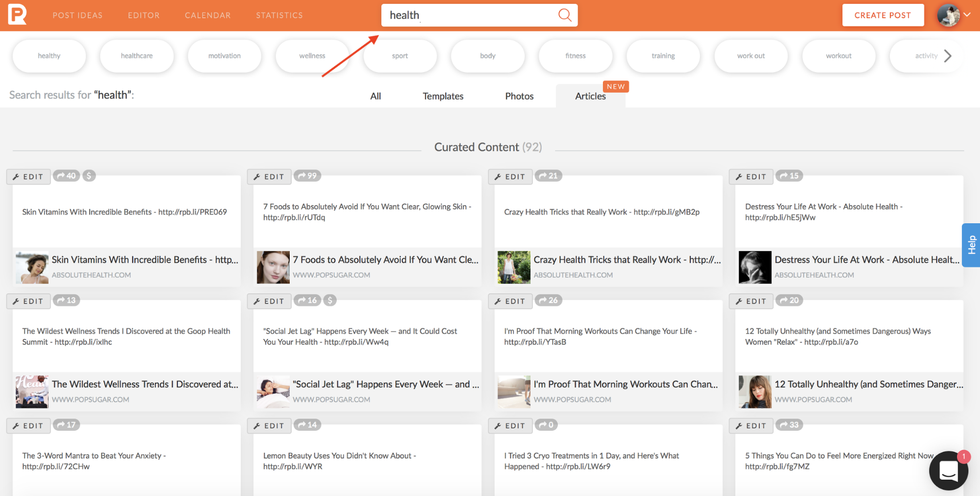This screenshot has height=496, width=980.
Task: Click share count 20 badge on 12 Totally Unhealthy
Action: (x=789, y=300)
